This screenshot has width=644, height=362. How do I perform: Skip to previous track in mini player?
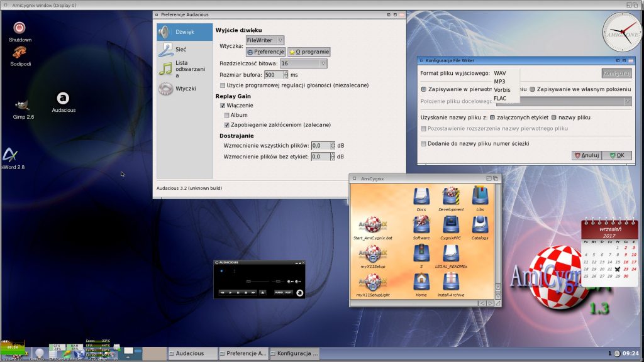[x=222, y=293]
